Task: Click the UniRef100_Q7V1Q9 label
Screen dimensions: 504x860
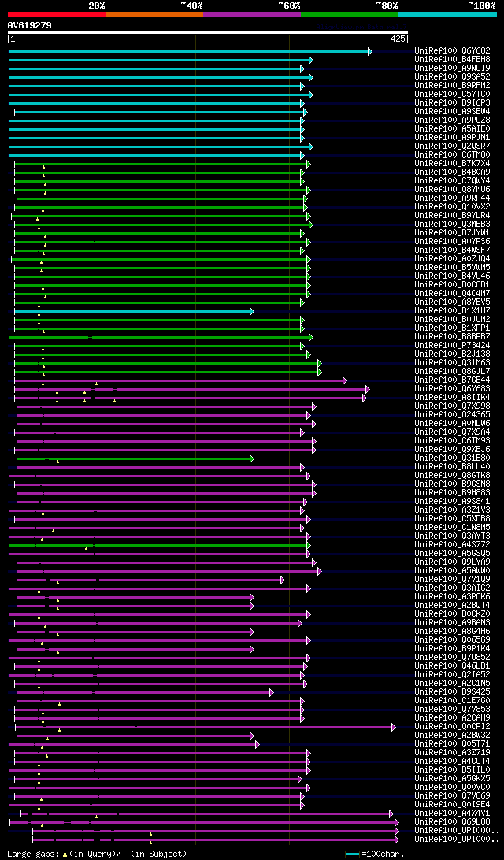Action: [x=453, y=579]
